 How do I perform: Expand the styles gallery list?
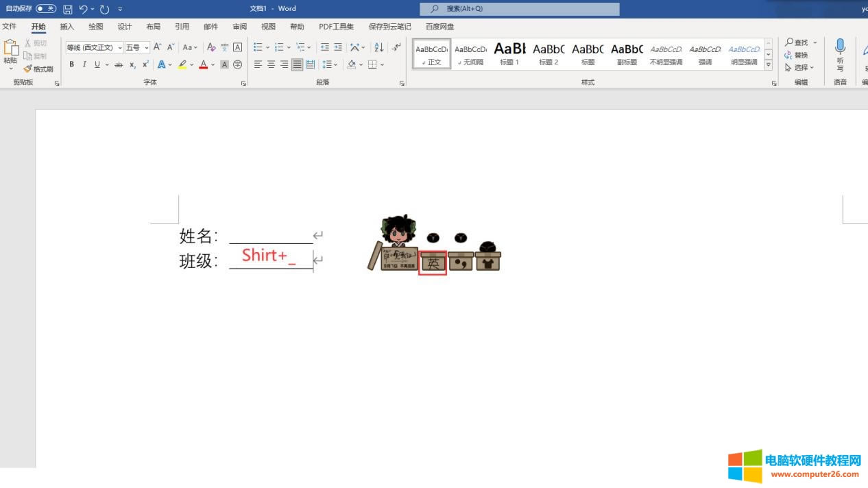(x=769, y=66)
